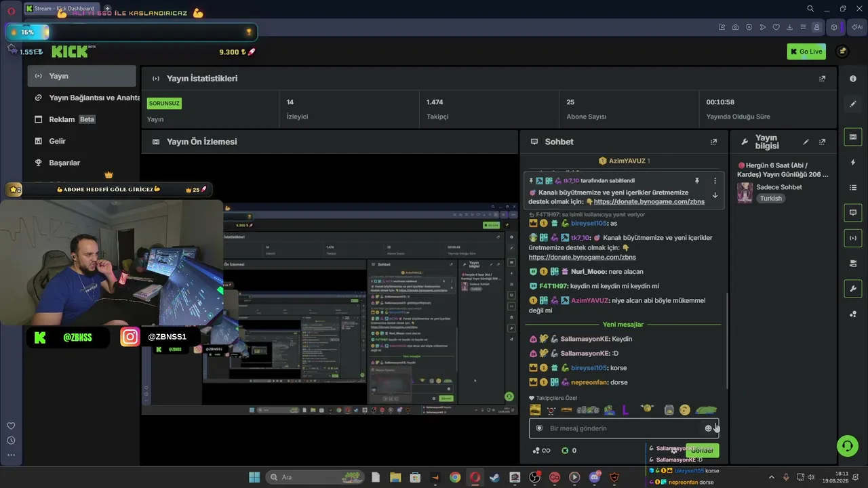The height and width of the screenshot is (488, 868).
Task: Edit stream info with pencil icon
Action: coord(806,142)
